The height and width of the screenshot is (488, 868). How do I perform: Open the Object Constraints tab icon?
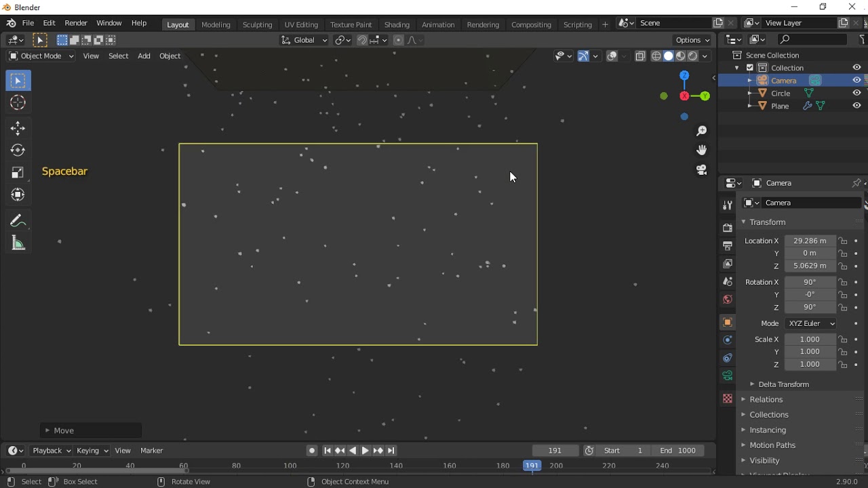728,358
